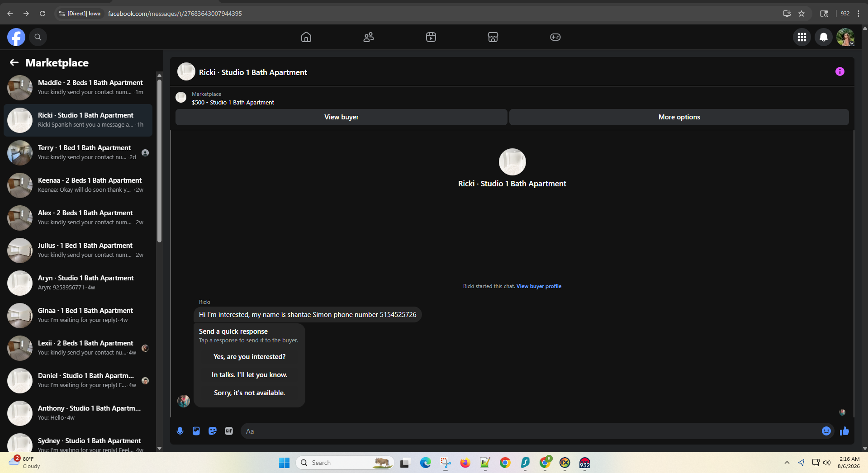Viewport: 868px width, 473px height.
Task: Open the taskbar clock showing 2:16 AM
Action: coord(849,463)
